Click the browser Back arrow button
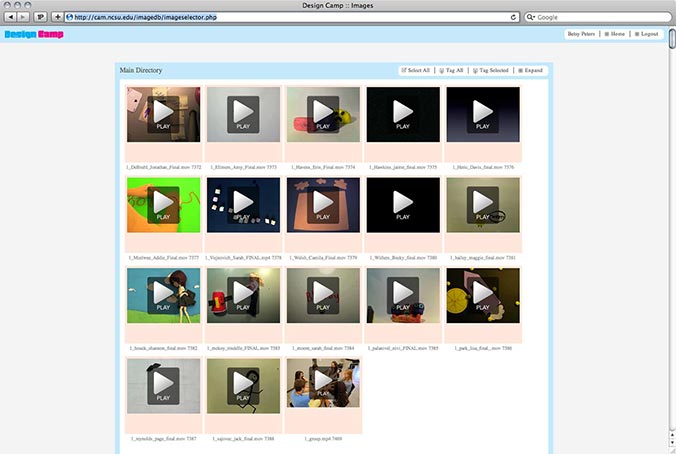 pyautogui.click(x=10, y=17)
